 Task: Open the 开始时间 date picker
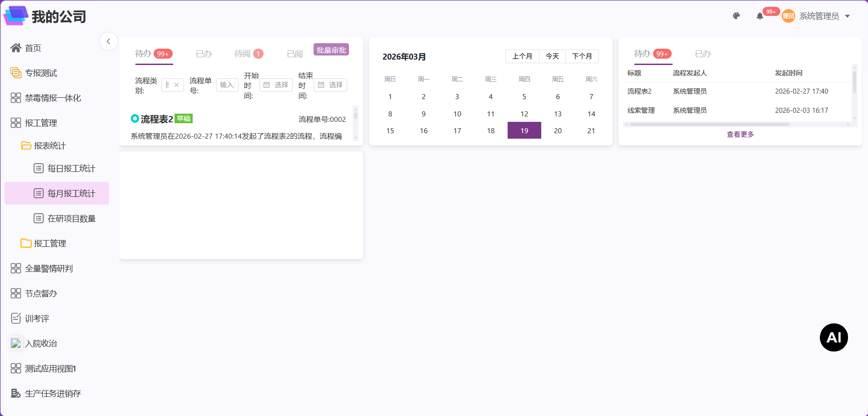pyautogui.click(x=276, y=85)
